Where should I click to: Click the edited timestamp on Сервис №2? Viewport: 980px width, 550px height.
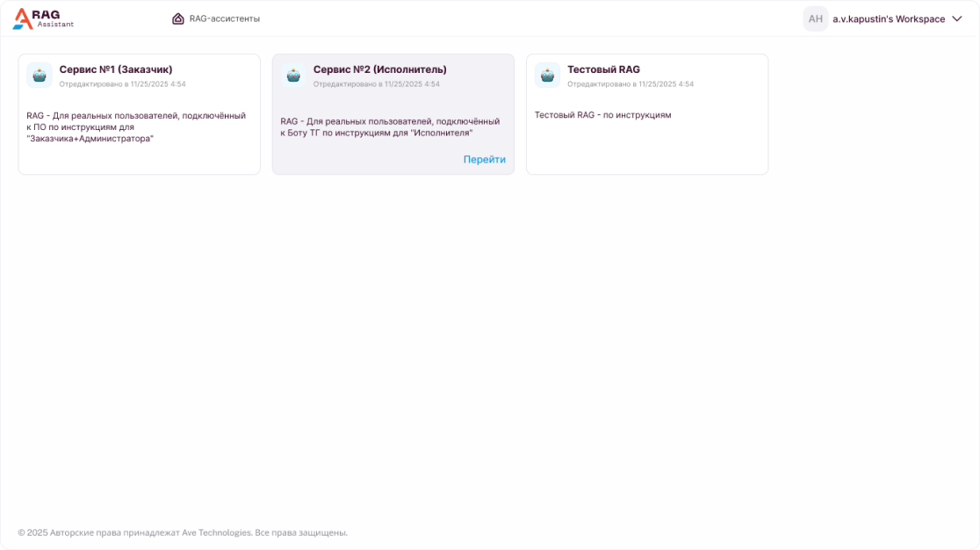(x=376, y=84)
